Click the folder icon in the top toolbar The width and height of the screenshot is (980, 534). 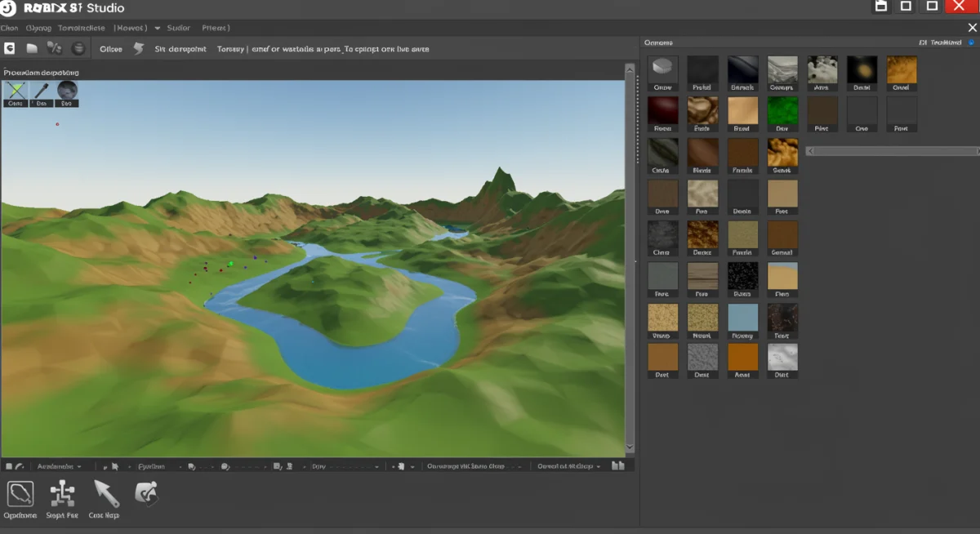32,48
